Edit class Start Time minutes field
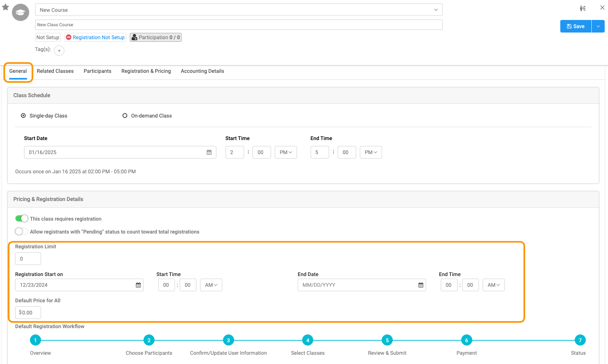Viewport: 608px width, 364px height. click(x=262, y=152)
